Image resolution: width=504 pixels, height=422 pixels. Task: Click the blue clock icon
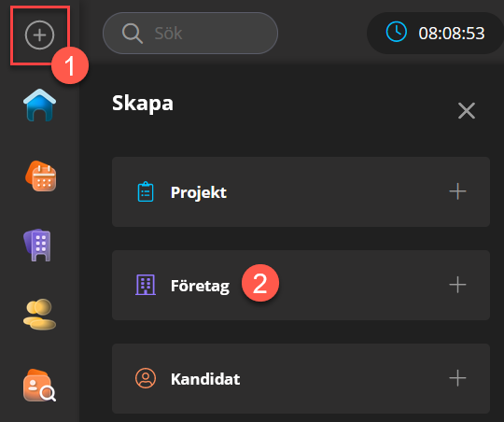tap(397, 32)
